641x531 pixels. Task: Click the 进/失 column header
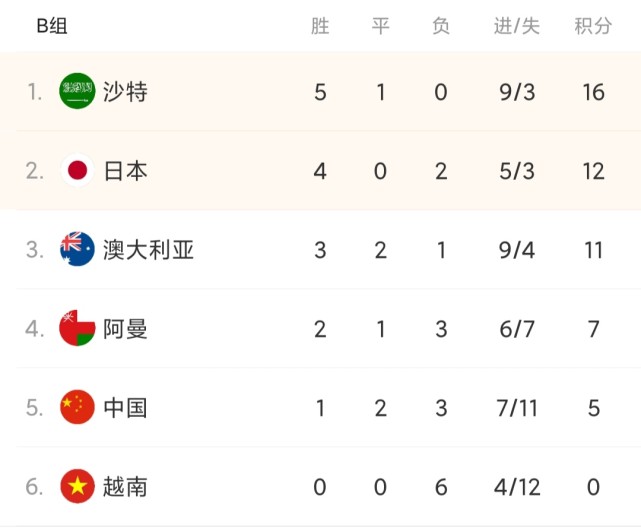516,27
